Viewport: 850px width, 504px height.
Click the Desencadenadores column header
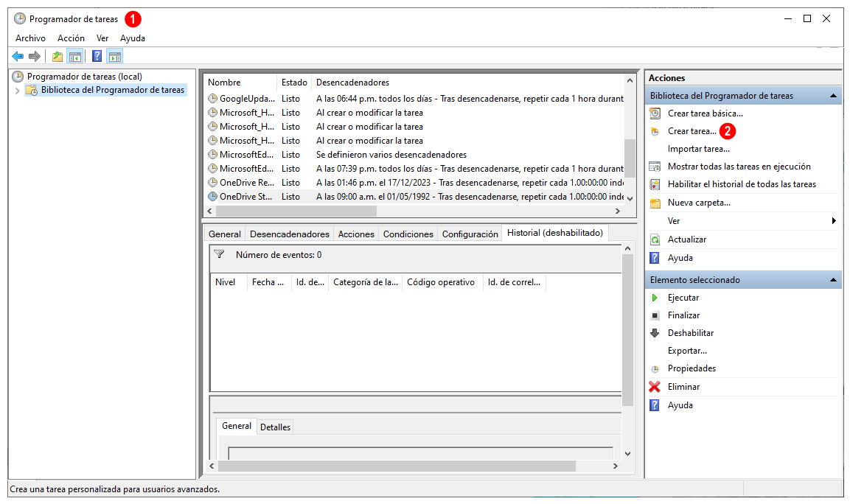point(468,83)
